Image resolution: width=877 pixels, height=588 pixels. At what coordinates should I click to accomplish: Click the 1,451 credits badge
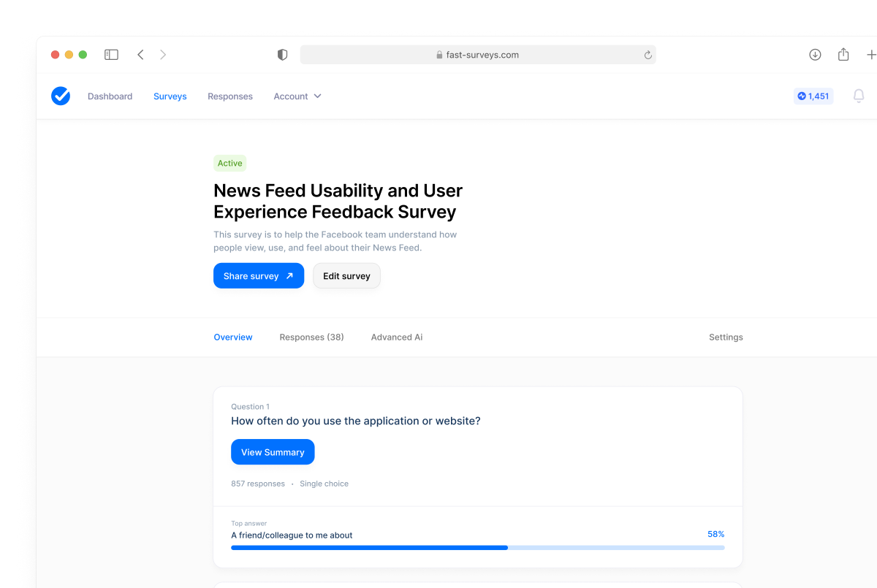(x=813, y=96)
